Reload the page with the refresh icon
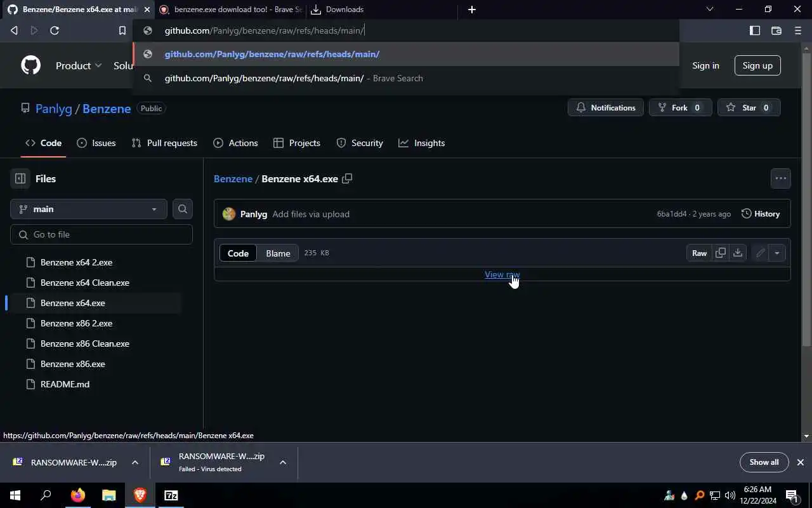Viewport: 812px width, 508px height. point(55,30)
